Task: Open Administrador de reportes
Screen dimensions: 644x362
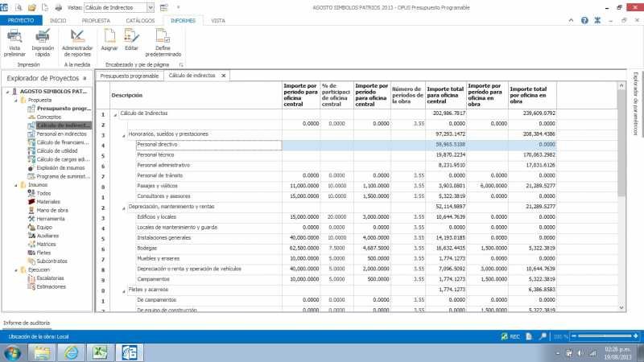Action: tap(77, 40)
